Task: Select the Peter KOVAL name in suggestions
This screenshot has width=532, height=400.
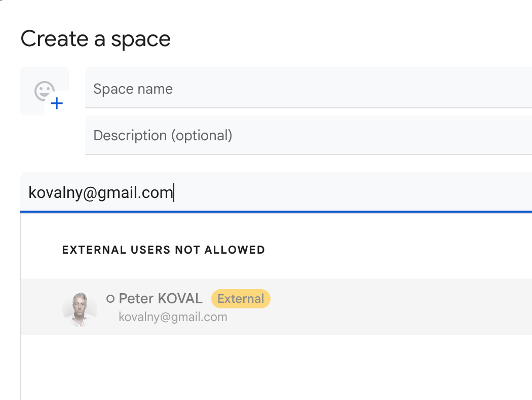Action: pyautogui.click(x=160, y=299)
